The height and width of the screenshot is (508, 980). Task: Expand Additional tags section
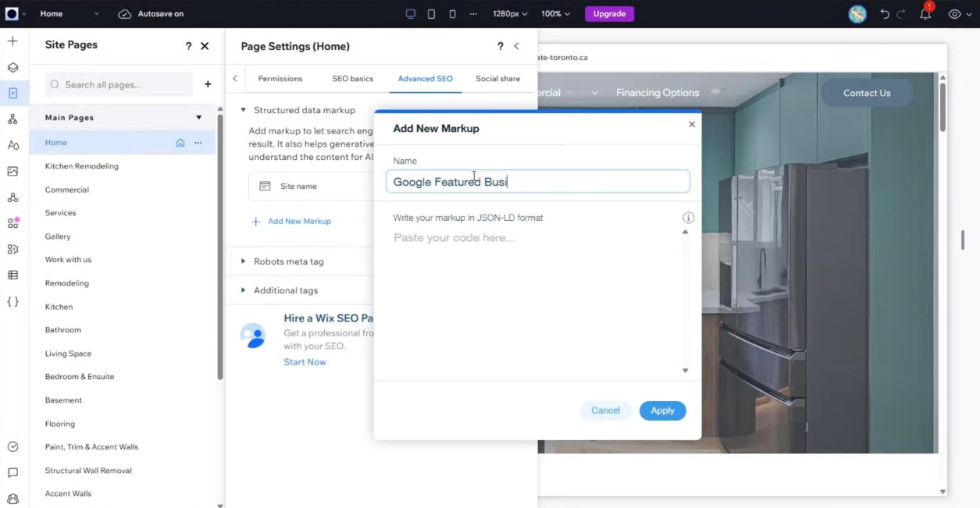(244, 290)
